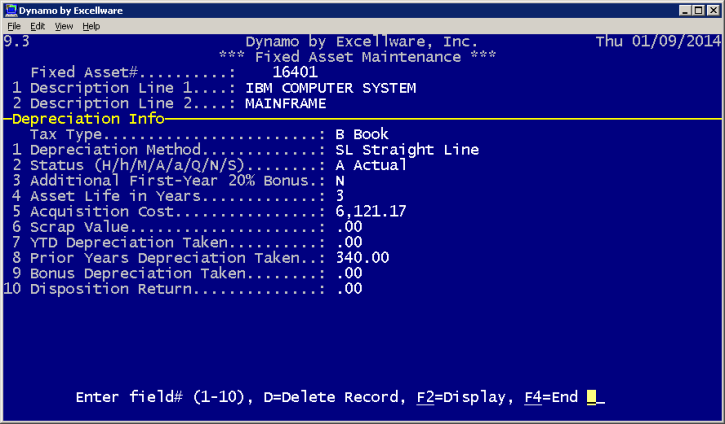Minimize the Dynamo window

pyautogui.click(x=685, y=10)
